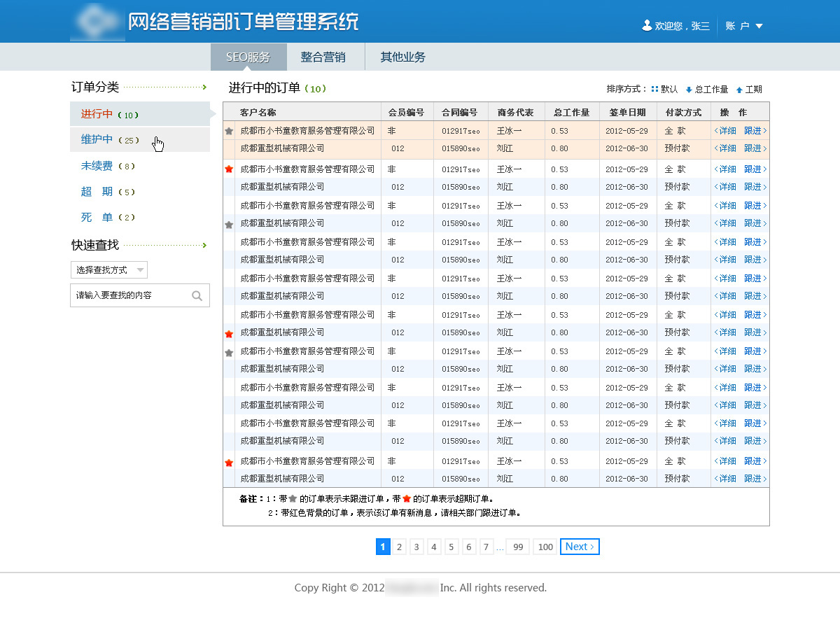Click the user avatar icon beside 欢迎您

[x=647, y=25]
